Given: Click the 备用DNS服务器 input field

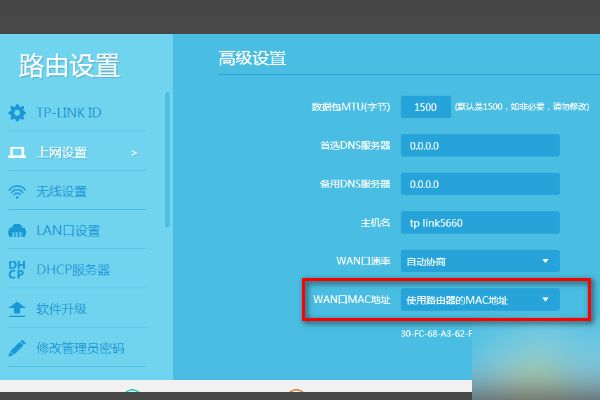Looking at the screenshot, I should click(480, 184).
